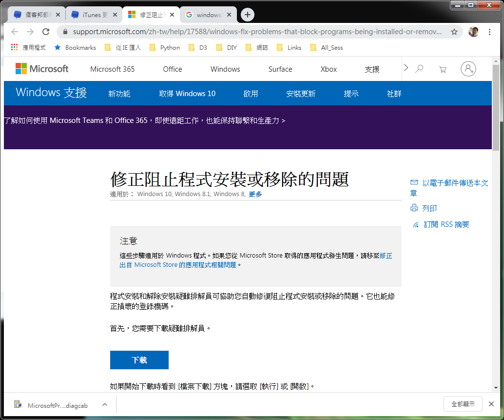Open the 提示 section
Viewport: 504px width, 420px height.
351,94
